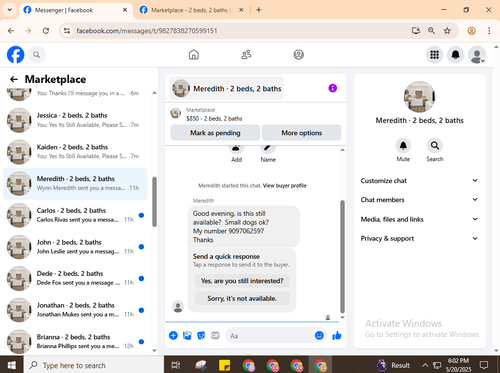Open View buyer profile link

pyautogui.click(x=284, y=186)
